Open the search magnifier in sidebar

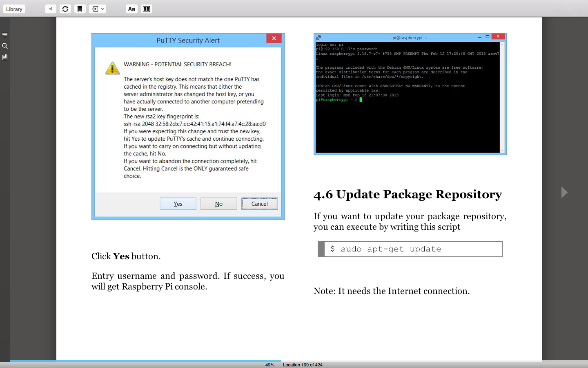(x=5, y=46)
